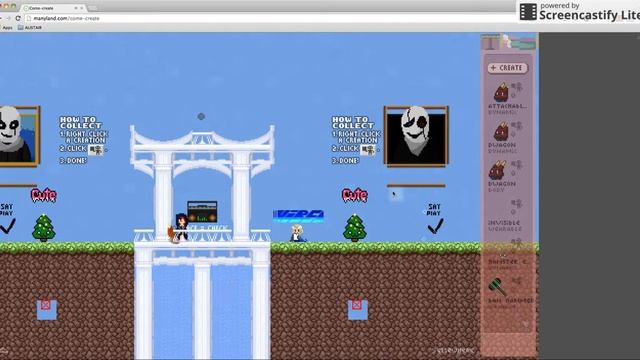
Task: Click the boombox radio in the pavilion
Action: (x=202, y=211)
